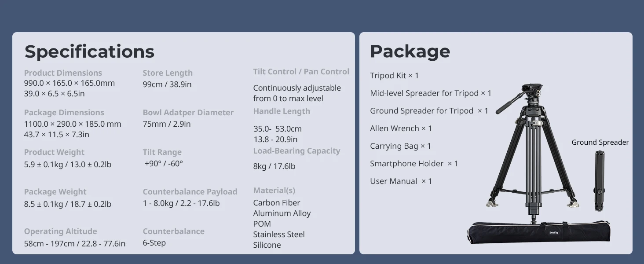
Task: Click the Counterbalance Payload label
Action: tap(190, 192)
